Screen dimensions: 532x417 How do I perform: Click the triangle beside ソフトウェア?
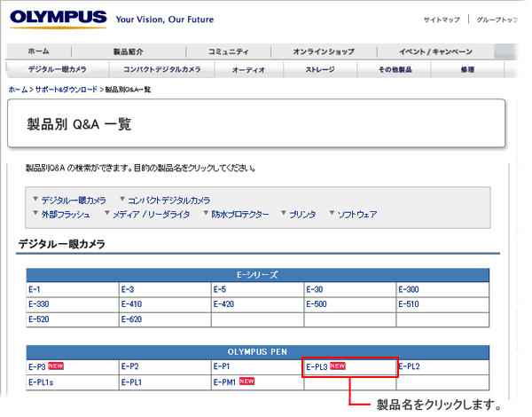click(332, 213)
